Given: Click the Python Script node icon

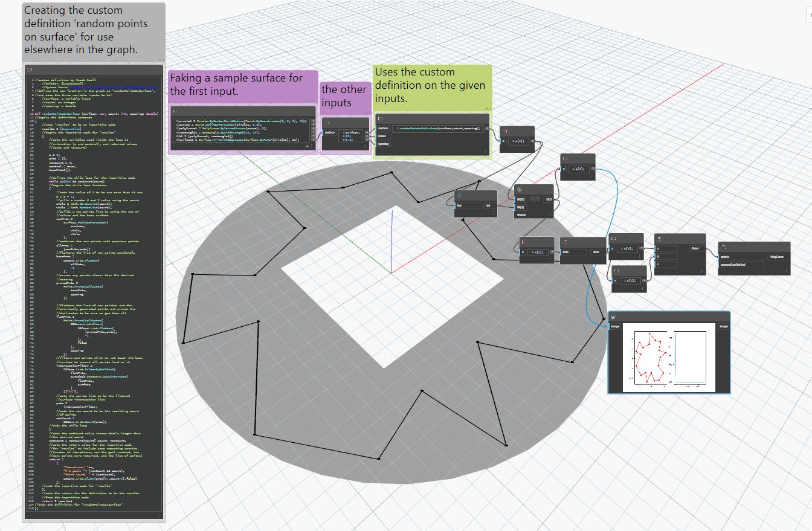Looking at the screenshot, I should (x=518, y=189).
